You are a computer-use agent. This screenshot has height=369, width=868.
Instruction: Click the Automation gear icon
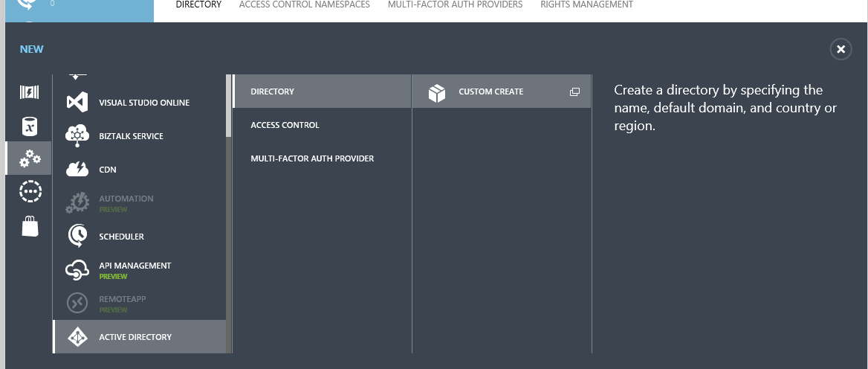coord(77,203)
